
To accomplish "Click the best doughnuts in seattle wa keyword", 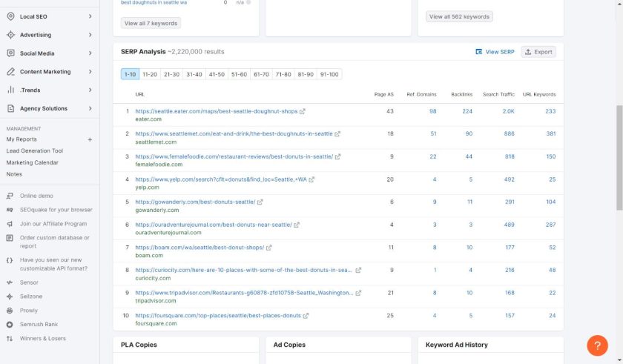I will [154, 2].
